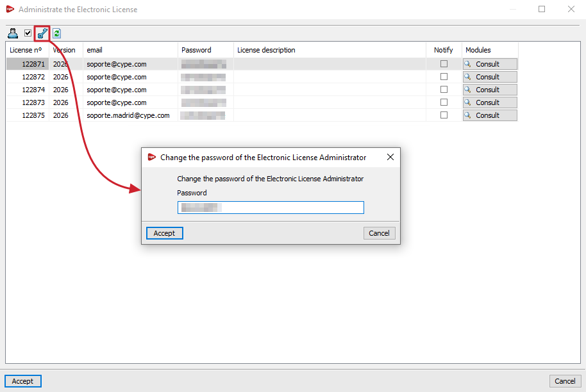This screenshot has height=392, width=586.
Task: Select license number 122875 cell
Action: 28,115
